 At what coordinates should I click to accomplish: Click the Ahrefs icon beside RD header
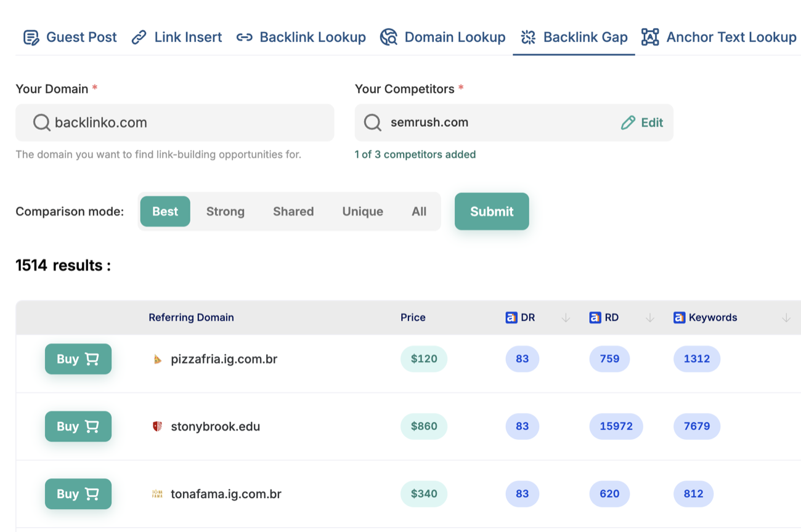tap(595, 318)
